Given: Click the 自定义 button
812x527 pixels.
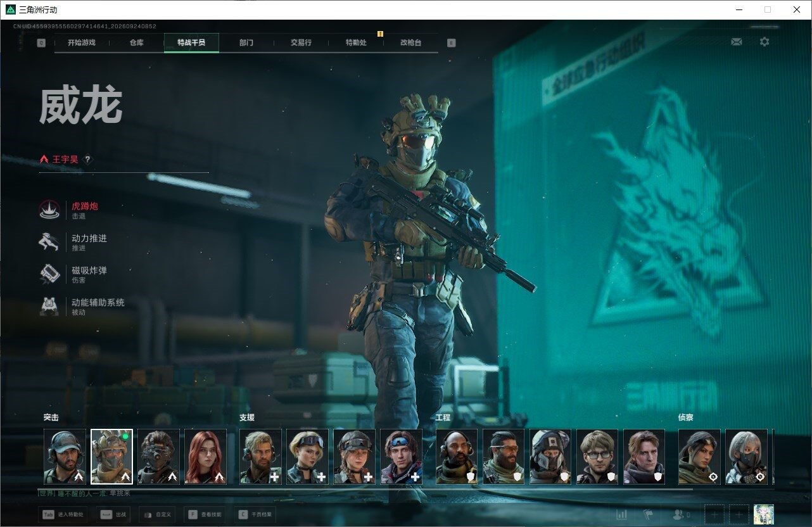Looking at the screenshot, I should pyautogui.click(x=156, y=515).
